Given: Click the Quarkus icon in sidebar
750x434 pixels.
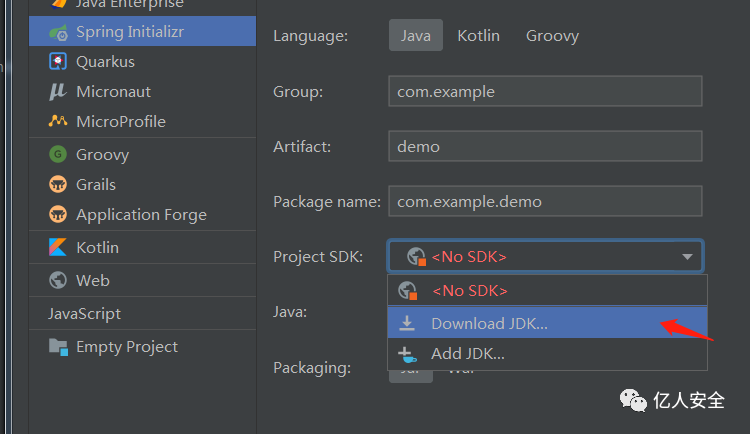Looking at the screenshot, I should click(58, 61).
